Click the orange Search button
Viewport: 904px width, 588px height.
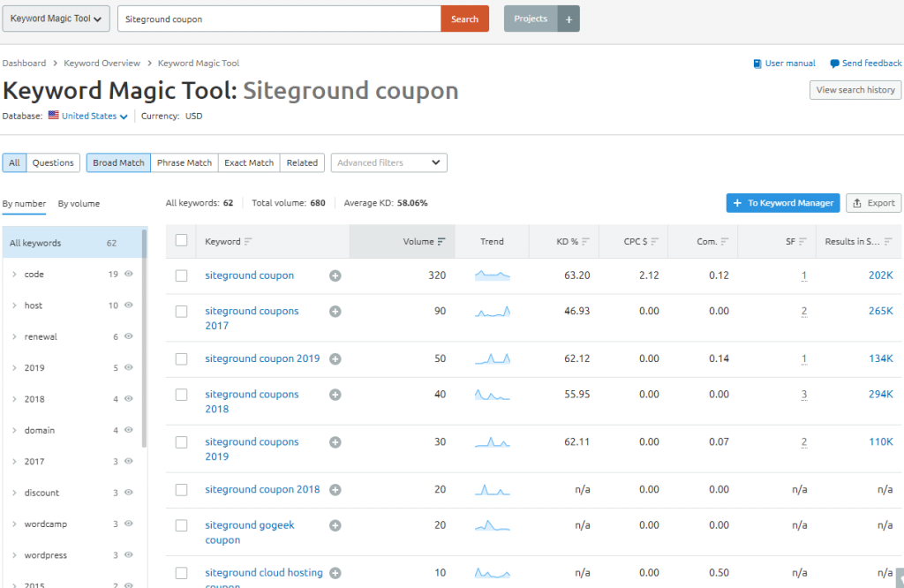[464, 19]
